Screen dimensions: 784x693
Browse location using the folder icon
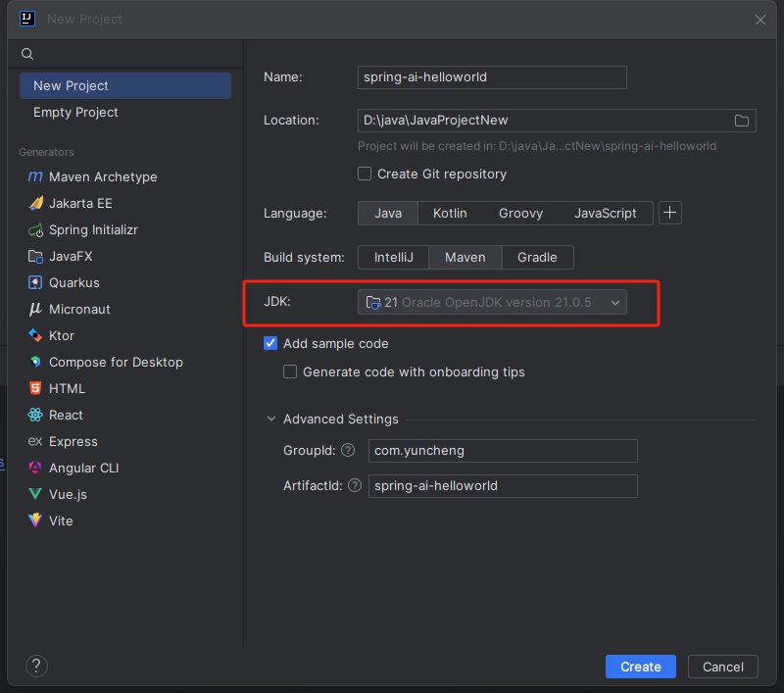pos(742,121)
